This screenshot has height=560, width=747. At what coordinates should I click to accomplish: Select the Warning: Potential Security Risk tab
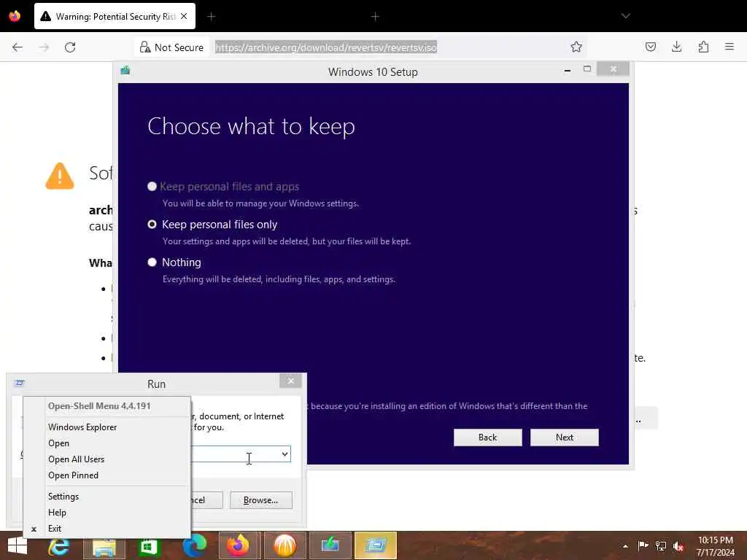[x=115, y=17]
